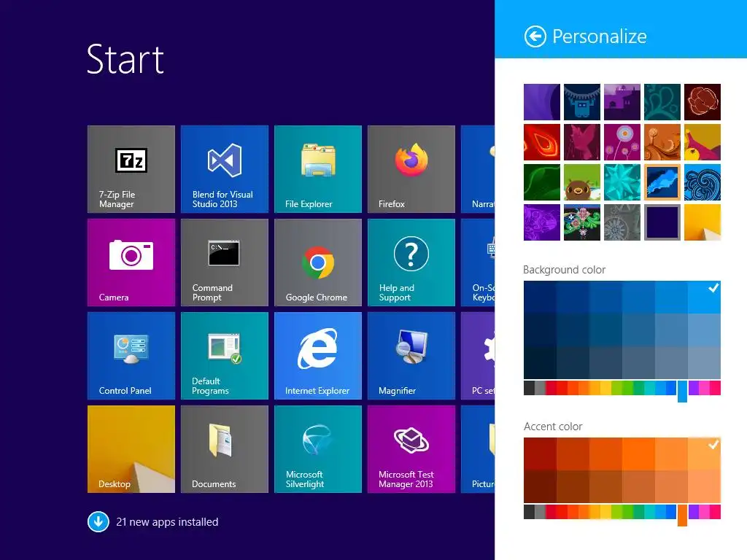Launch Firefox from the Start screen

tap(411, 169)
